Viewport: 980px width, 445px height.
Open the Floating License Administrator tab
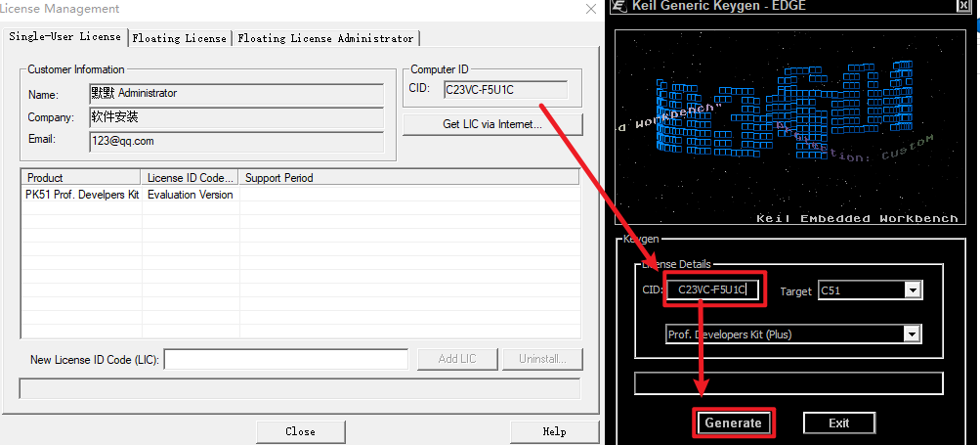coord(325,38)
